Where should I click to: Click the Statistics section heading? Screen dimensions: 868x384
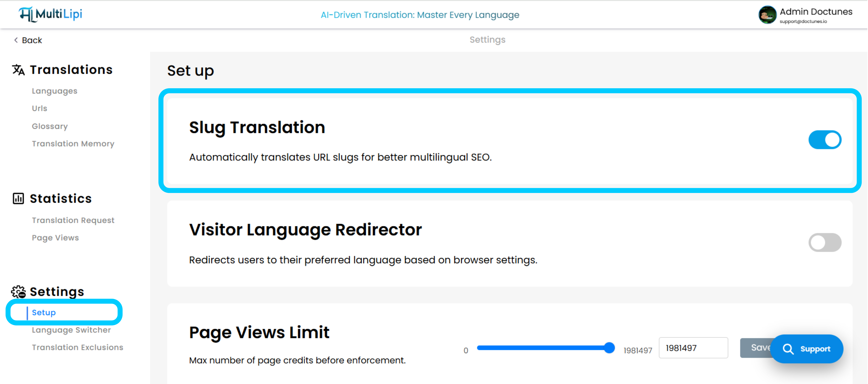(x=61, y=199)
